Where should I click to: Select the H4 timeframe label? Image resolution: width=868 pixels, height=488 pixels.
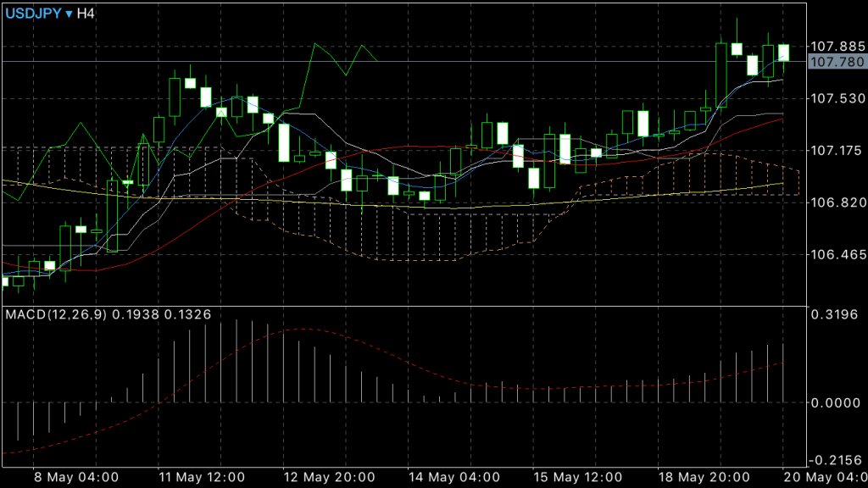click(86, 14)
